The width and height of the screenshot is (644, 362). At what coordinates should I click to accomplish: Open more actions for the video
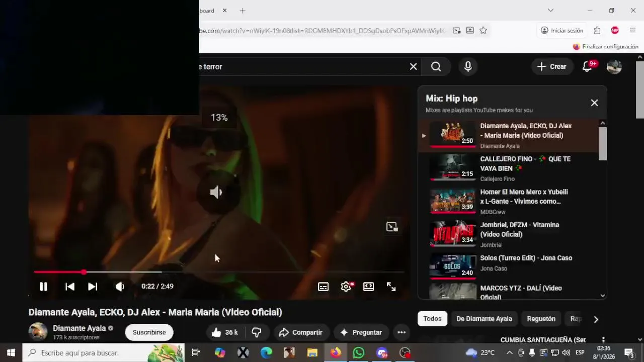(401, 332)
